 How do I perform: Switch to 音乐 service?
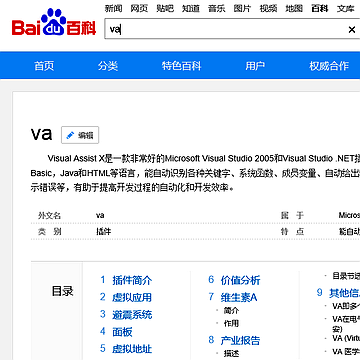click(217, 9)
